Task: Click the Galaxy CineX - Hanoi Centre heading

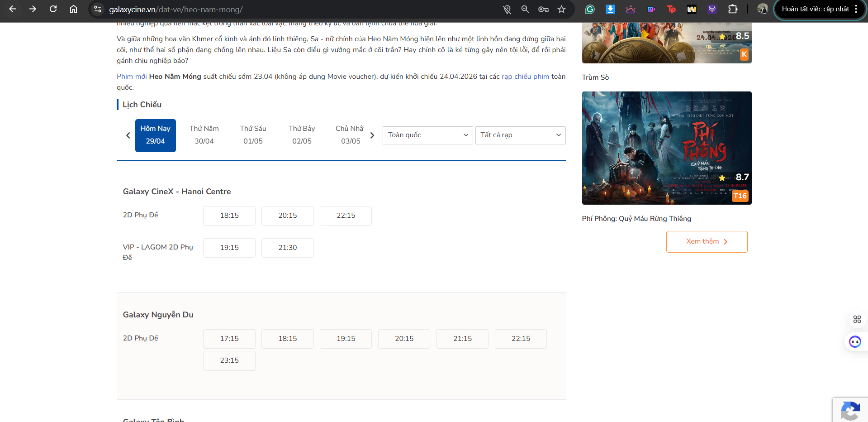Action: (x=177, y=192)
